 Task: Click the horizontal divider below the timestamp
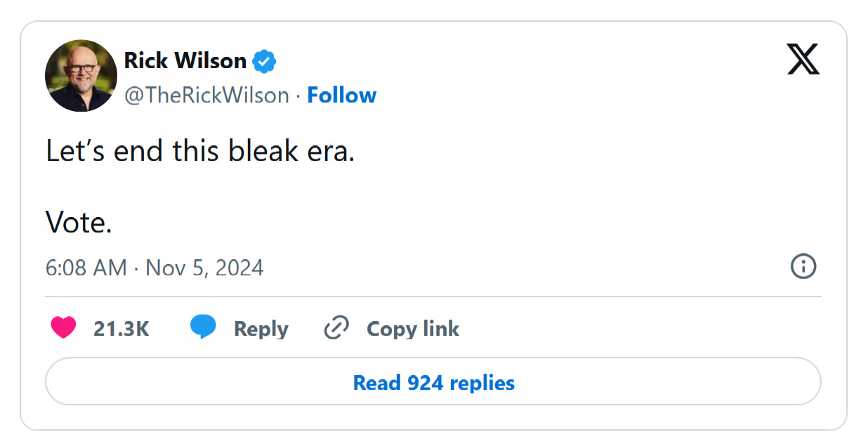pos(433,296)
